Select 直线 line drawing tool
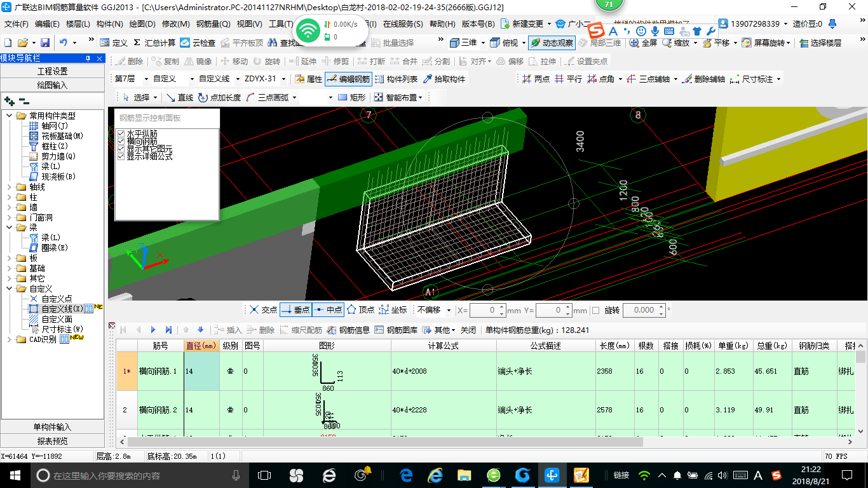The height and width of the screenshot is (488, 868). pyautogui.click(x=179, y=97)
